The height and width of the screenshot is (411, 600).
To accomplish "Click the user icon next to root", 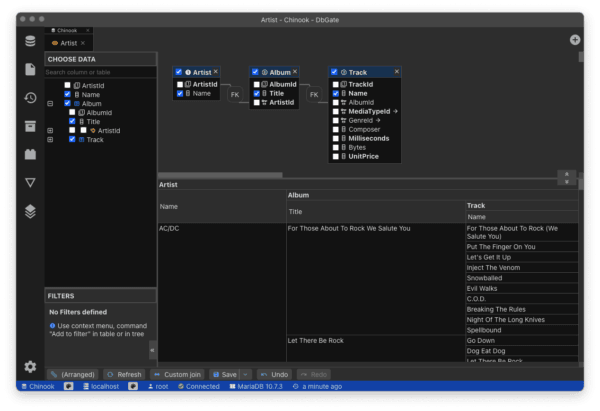I will pyautogui.click(x=150, y=387).
